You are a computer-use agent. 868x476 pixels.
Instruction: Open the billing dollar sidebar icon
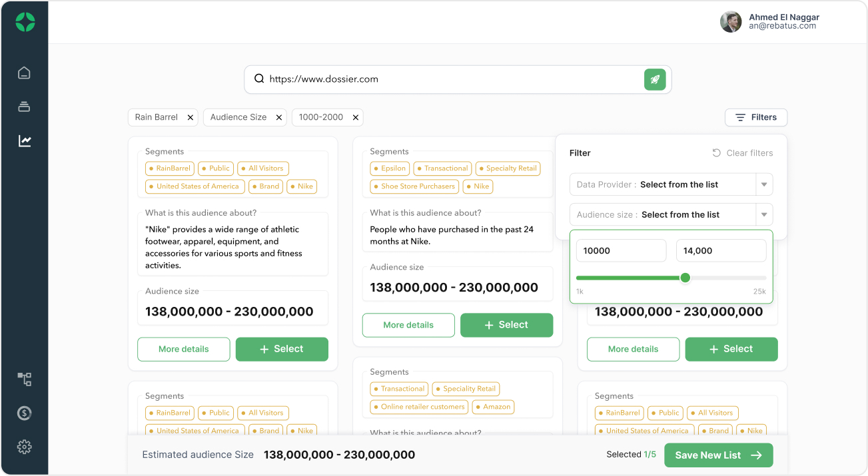[x=25, y=413]
